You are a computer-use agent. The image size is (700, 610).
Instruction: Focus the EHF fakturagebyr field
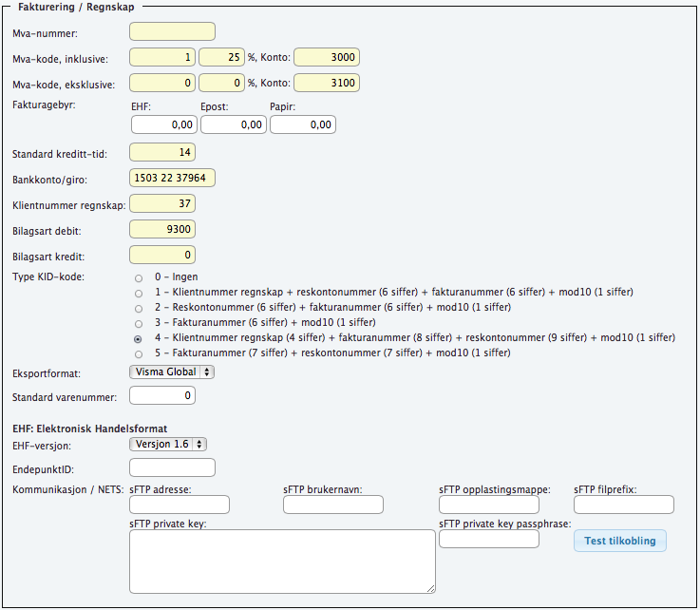pyautogui.click(x=164, y=124)
